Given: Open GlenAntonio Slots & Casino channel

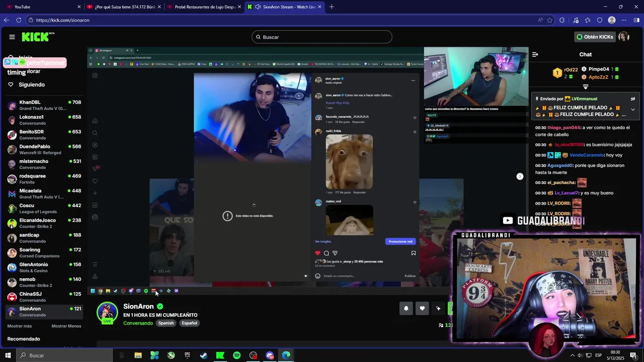Looking at the screenshot, I should tap(44, 267).
